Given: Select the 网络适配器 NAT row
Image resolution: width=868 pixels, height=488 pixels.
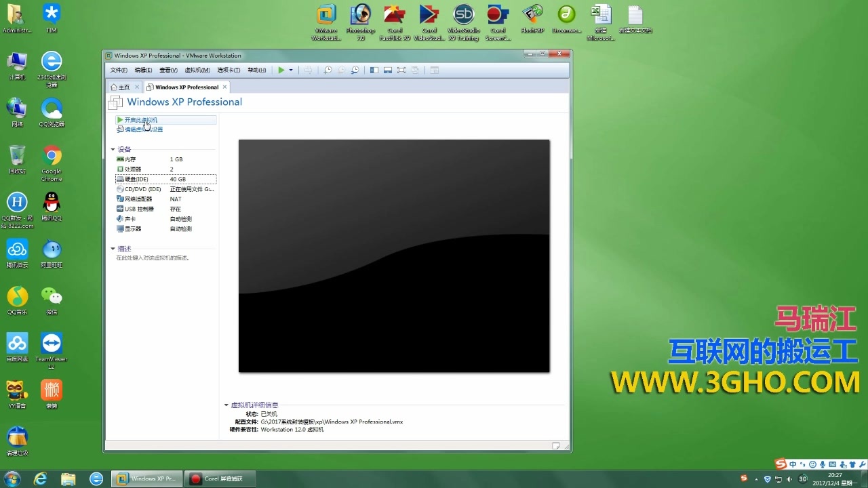Looking at the screenshot, I should [165, 199].
